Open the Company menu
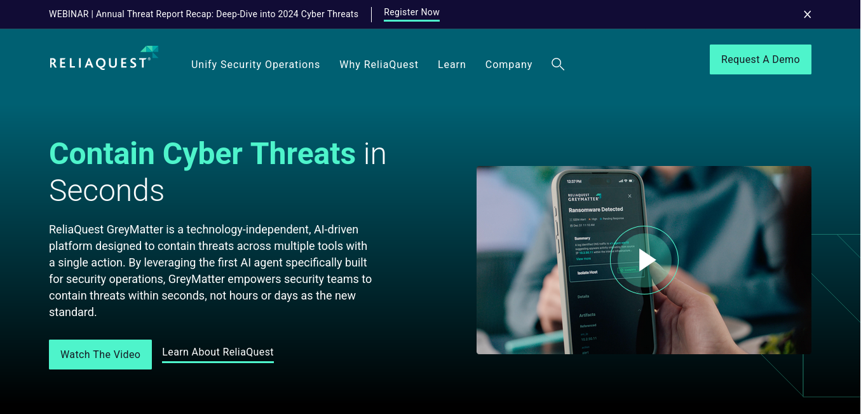868x414 pixels. [509, 64]
